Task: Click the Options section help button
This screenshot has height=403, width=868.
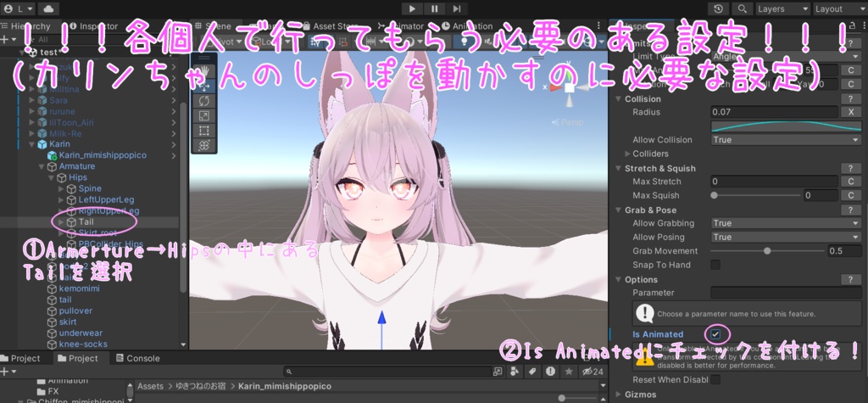Action: pos(849,279)
